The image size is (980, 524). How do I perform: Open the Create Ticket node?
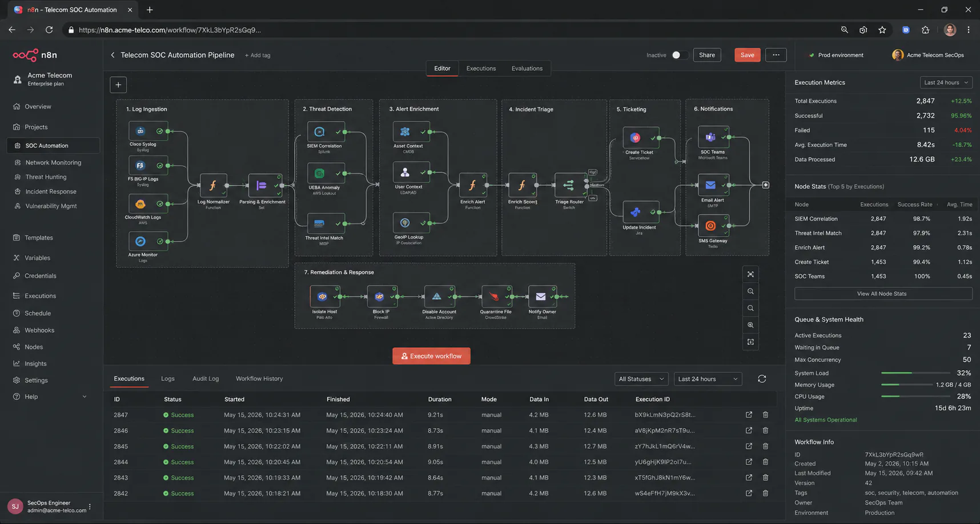pyautogui.click(x=641, y=138)
